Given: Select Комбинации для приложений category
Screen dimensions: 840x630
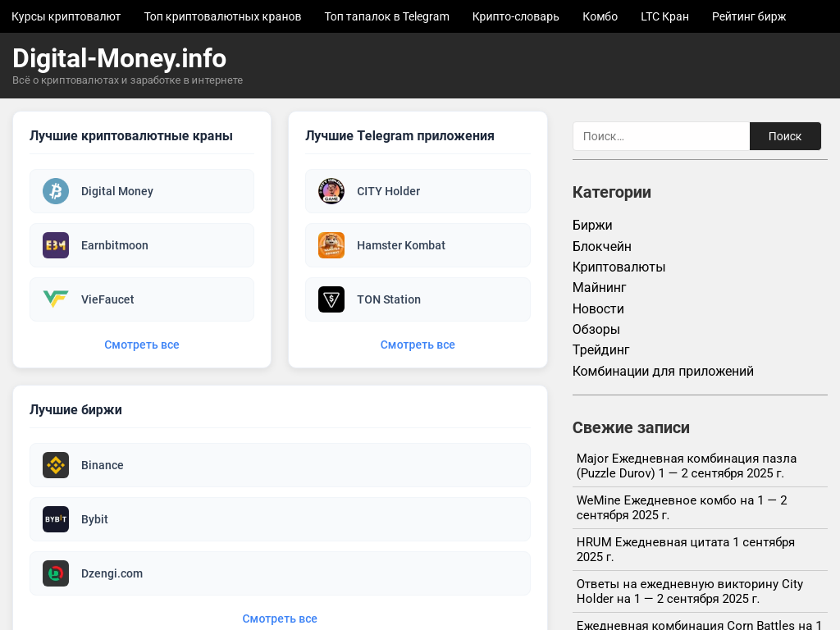Looking at the screenshot, I should [x=663, y=371].
